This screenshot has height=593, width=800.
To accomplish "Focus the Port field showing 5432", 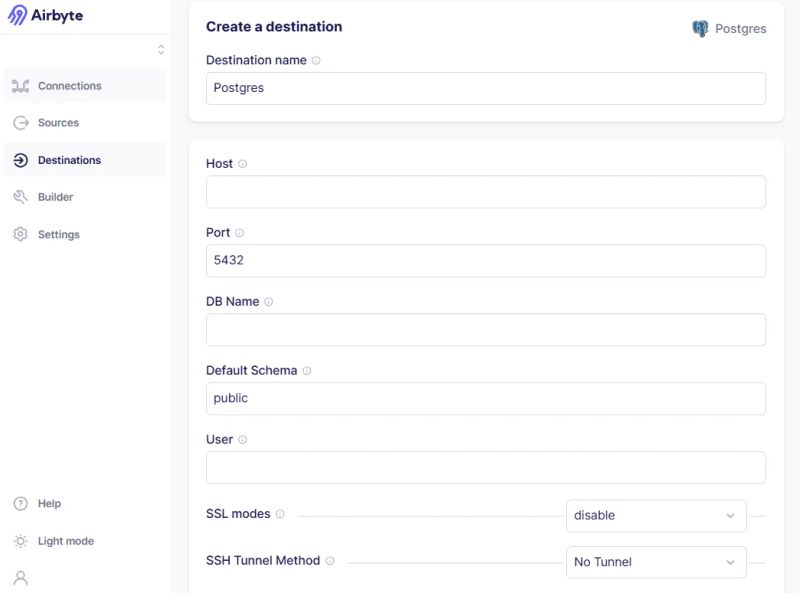I will pos(486,261).
